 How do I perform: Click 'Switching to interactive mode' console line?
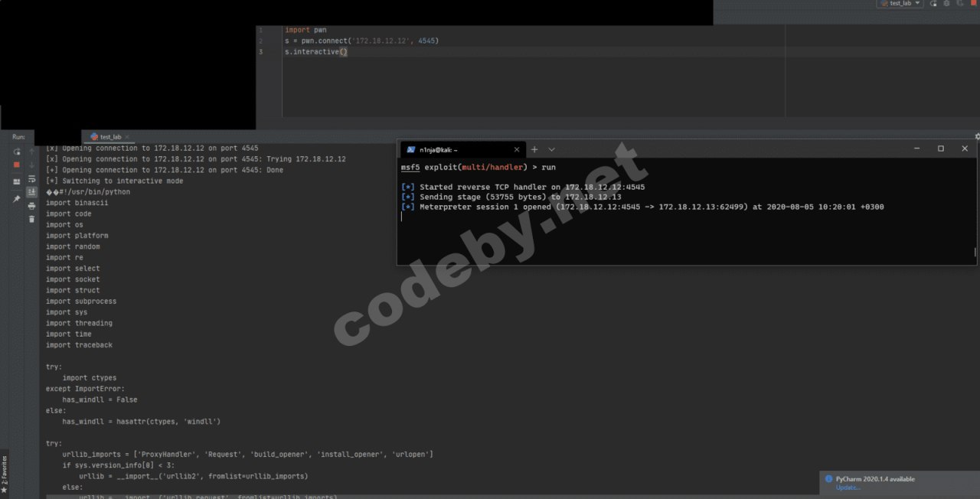[115, 181]
